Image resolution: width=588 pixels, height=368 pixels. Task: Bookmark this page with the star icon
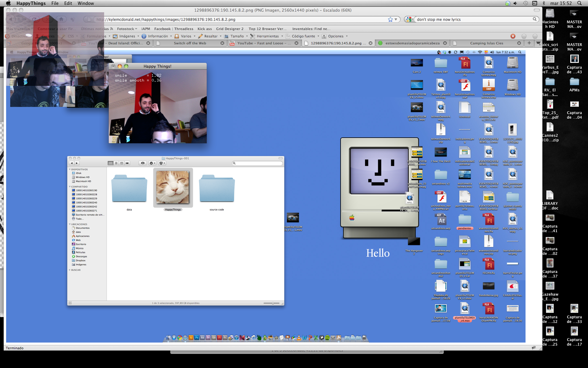pyautogui.click(x=390, y=19)
